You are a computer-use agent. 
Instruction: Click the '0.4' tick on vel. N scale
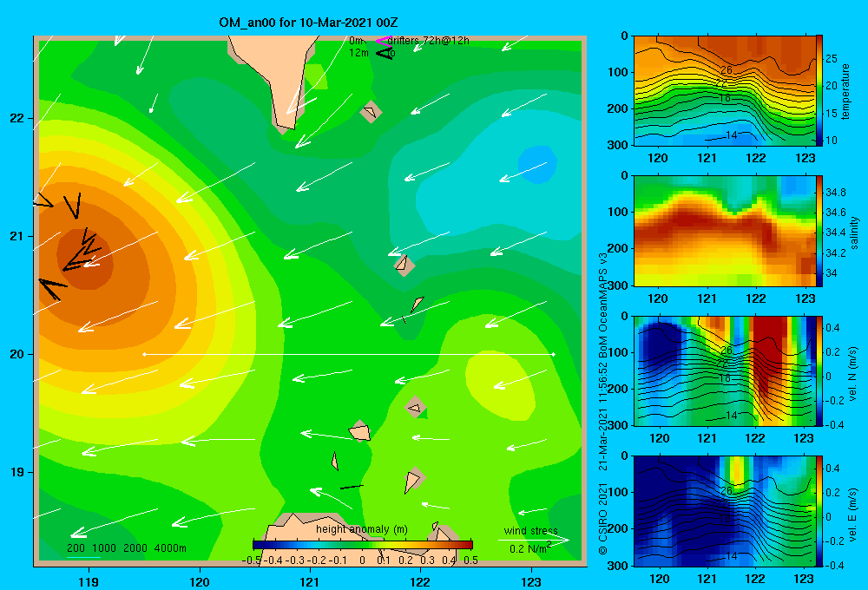click(832, 328)
